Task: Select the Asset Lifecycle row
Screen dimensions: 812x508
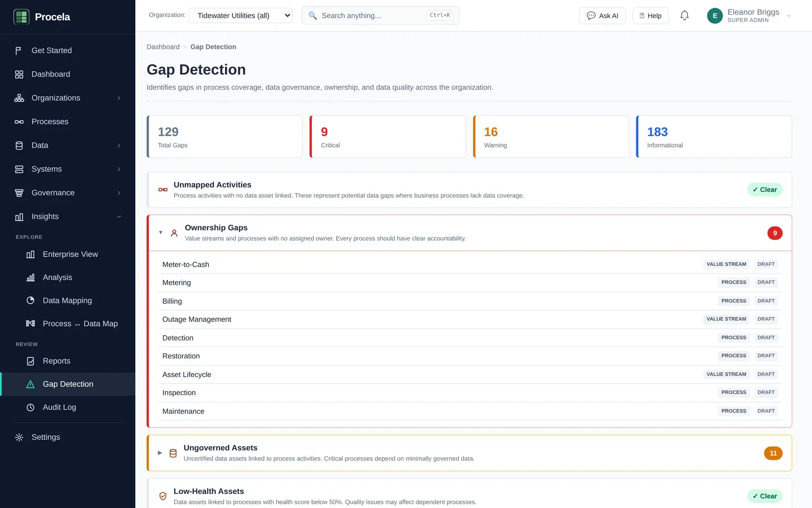Action: pyautogui.click(x=470, y=374)
